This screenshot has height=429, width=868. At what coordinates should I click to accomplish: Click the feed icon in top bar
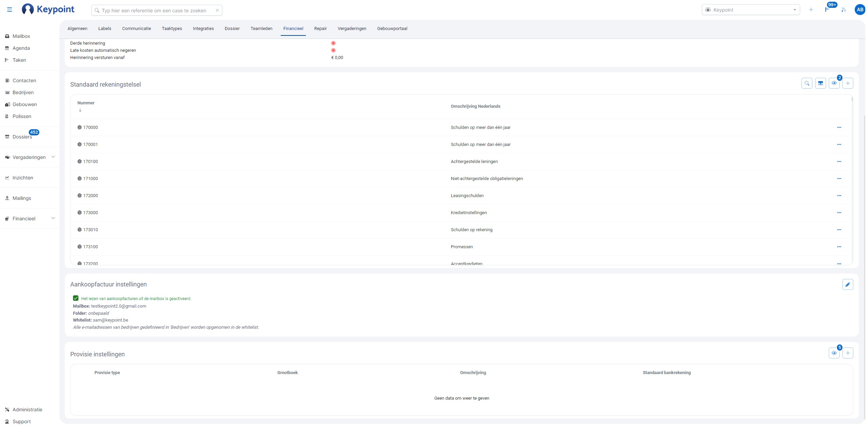pos(843,10)
